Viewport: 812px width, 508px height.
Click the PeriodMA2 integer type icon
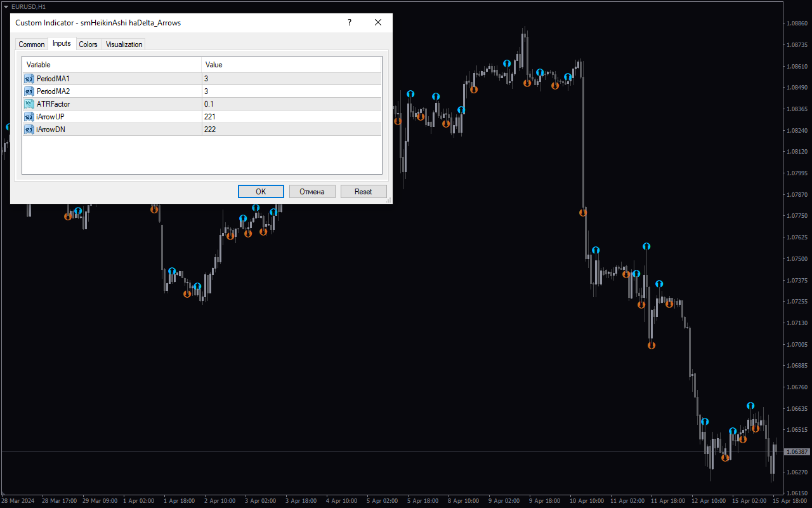click(x=29, y=91)
